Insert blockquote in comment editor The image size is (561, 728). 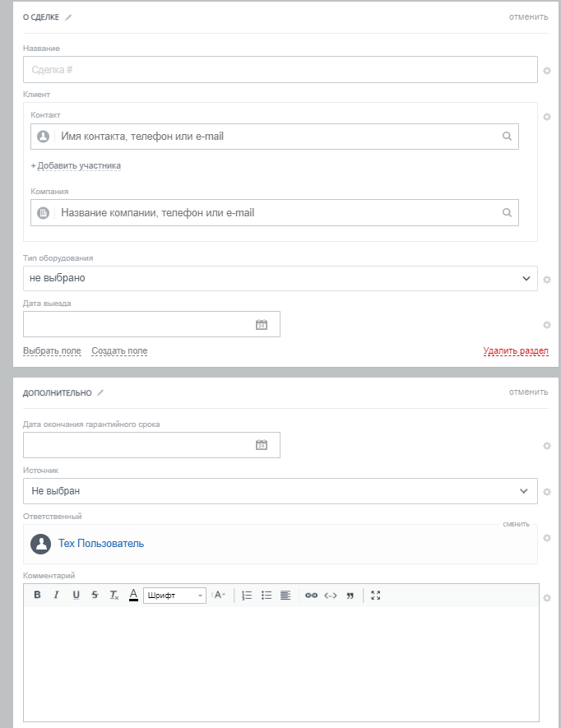coord(350,596)
